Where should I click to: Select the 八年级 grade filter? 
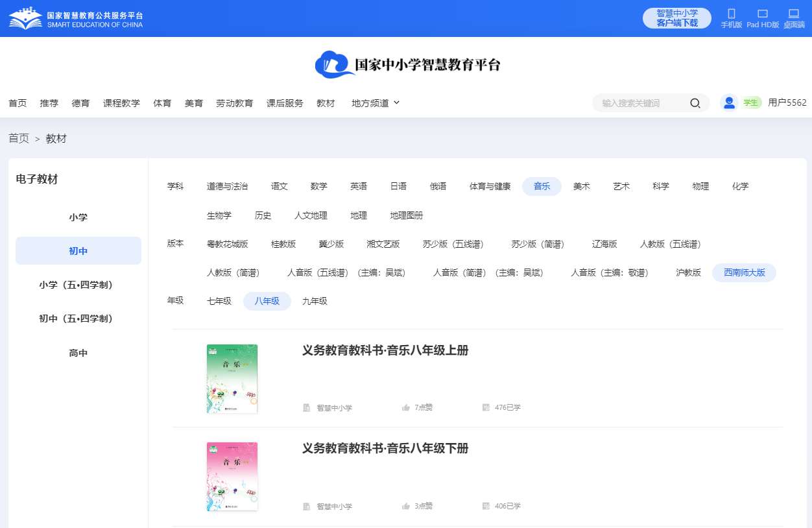[x=267, y=301]
